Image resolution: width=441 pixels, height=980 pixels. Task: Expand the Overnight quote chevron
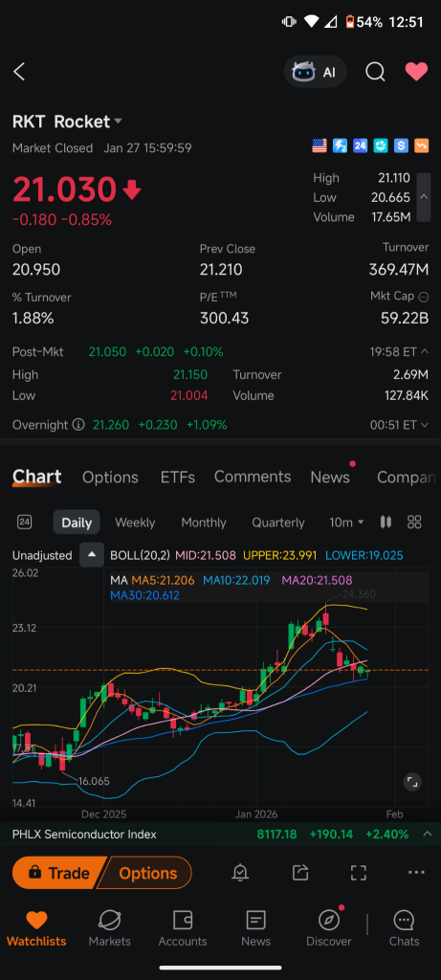(x=425, y=425)
